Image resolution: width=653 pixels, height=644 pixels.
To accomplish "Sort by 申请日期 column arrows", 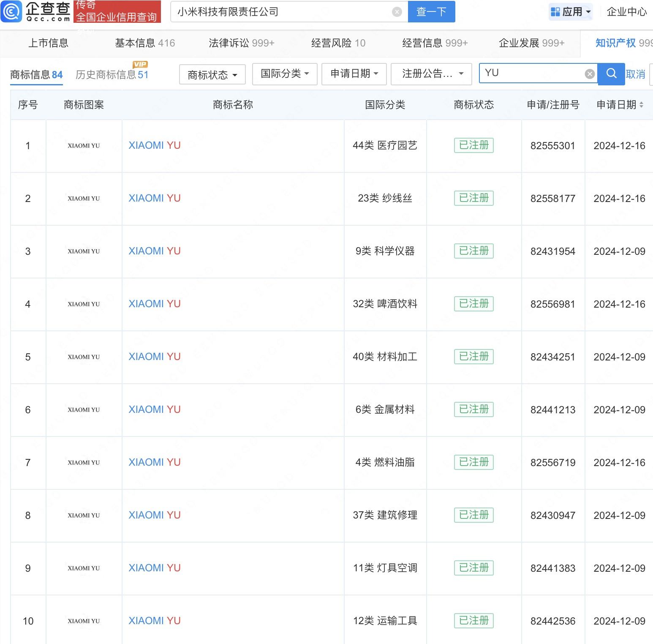I will 641,105.
